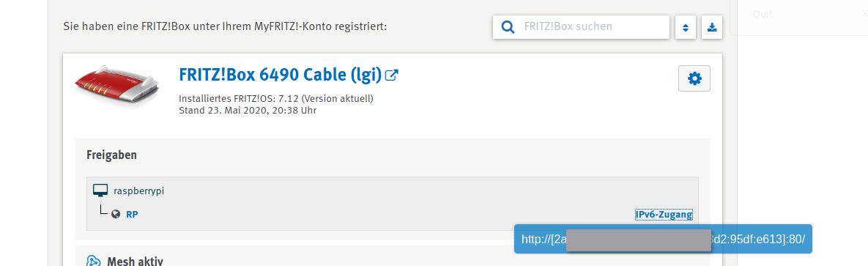Click the red FRITZ!Box router image

click(116, 86)
